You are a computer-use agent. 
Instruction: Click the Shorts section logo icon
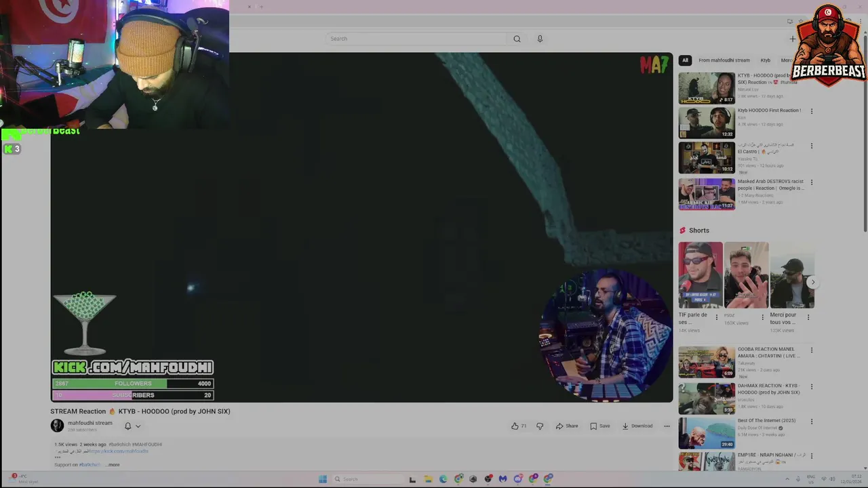pos(683,230)
